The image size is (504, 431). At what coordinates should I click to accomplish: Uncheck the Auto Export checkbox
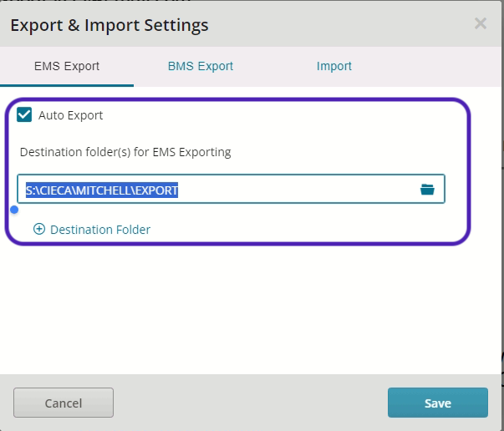24,114
